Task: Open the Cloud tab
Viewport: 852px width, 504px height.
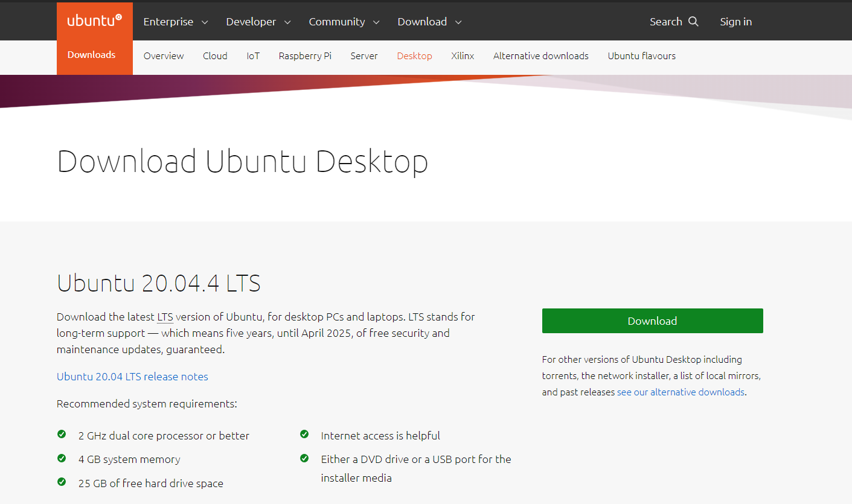Action: click(215, 56)
